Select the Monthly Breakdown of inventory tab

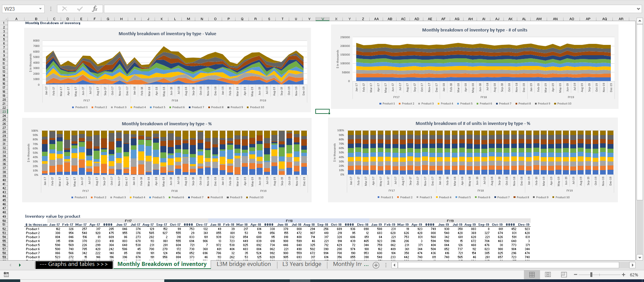[x=162, y=264]
